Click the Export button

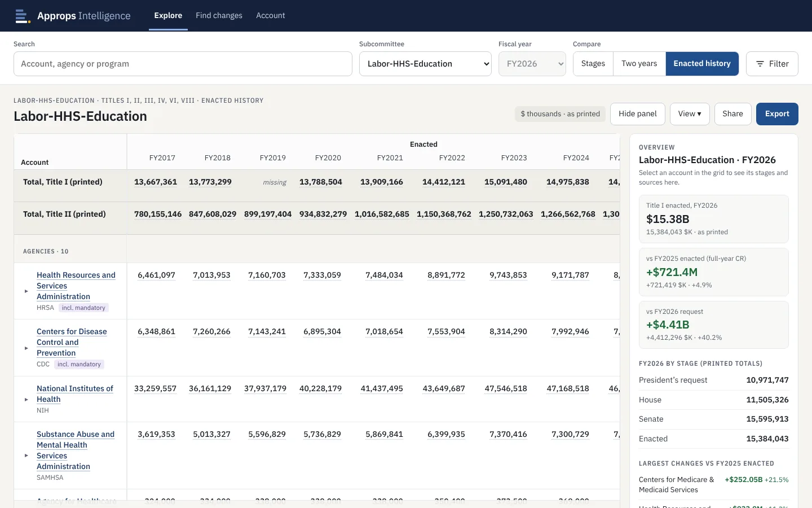click(777, 114)
